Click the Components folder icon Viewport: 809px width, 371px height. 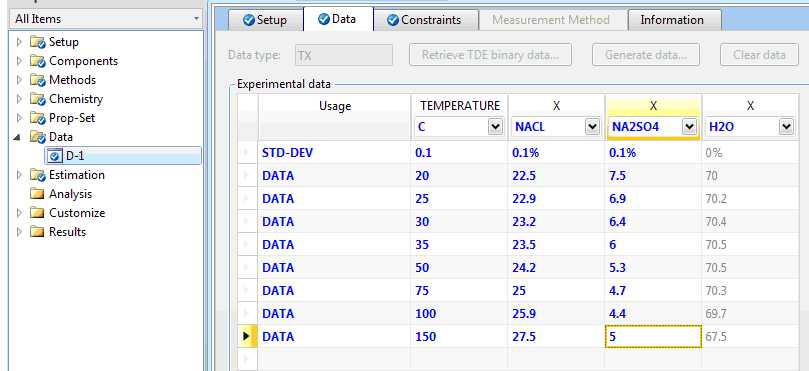pyautogui.click(x=38, y=61)
